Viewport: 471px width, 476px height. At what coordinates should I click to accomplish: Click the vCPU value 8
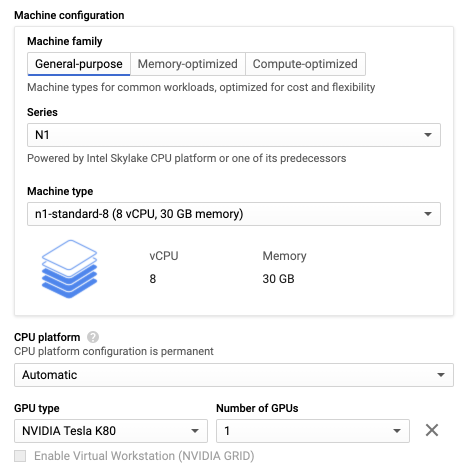pos(153,278)
